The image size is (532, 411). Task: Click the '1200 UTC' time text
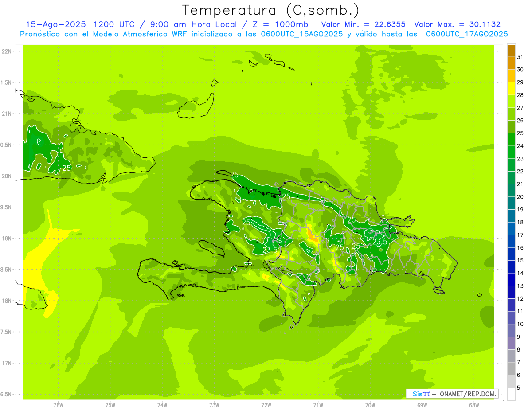pyautogui.click(x=114, y=24)
